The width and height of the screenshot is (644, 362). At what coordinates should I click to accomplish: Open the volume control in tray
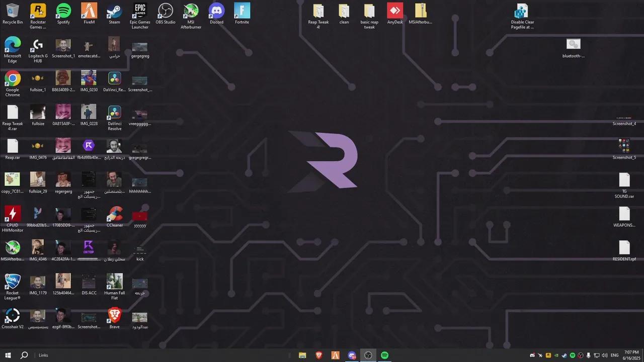[x=604, y=355]
